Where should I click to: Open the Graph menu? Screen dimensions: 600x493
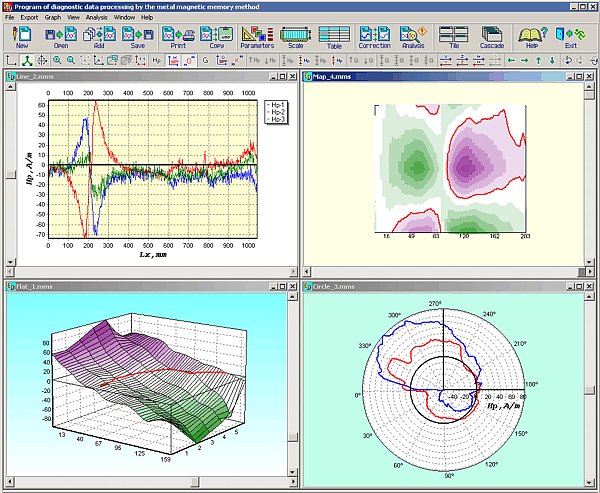tap(52, 18)
